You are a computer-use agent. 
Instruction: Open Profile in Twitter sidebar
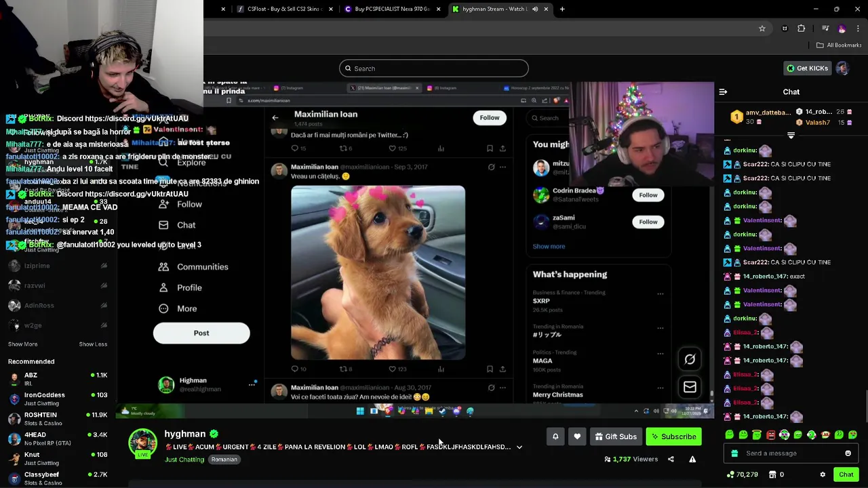pos(181,288)
